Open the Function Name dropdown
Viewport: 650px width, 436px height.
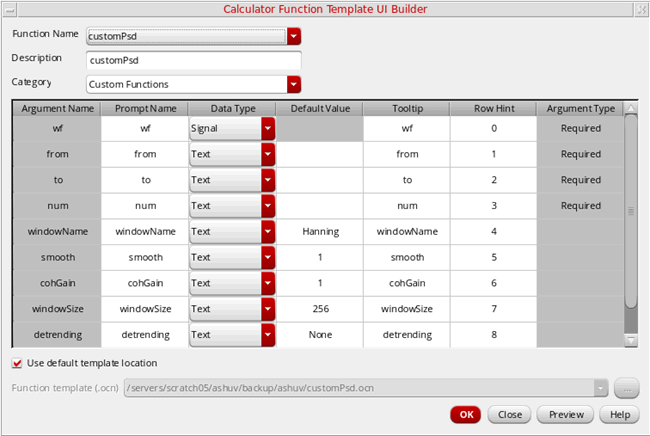(x=294, y=36)
